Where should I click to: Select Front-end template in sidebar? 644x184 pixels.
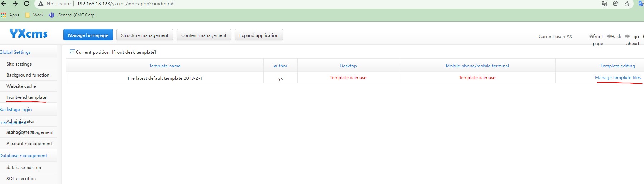coord(26,97)
